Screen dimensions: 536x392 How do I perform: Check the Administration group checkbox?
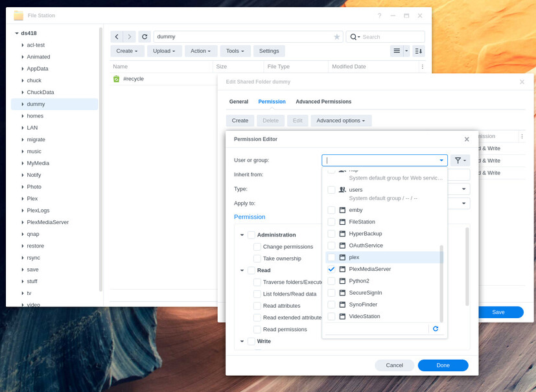coord(251,235)
